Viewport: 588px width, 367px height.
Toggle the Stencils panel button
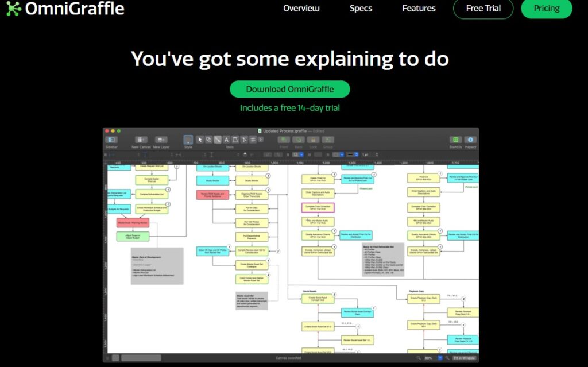tap(455, 140)
